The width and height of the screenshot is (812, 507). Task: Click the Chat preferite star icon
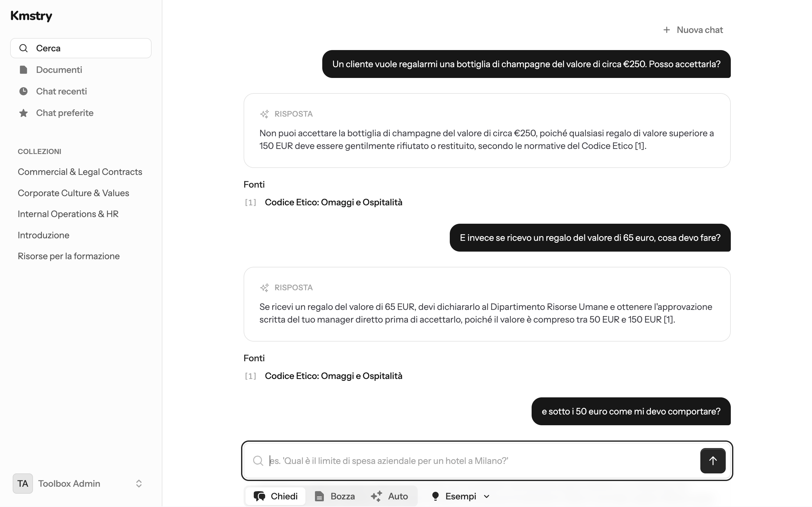point(23,113)
